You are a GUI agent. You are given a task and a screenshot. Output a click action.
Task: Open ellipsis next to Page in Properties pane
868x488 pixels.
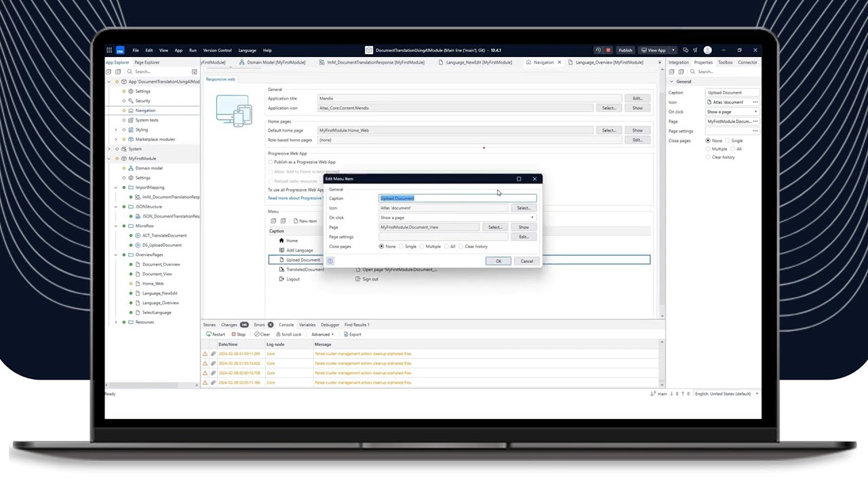(755, 121)
